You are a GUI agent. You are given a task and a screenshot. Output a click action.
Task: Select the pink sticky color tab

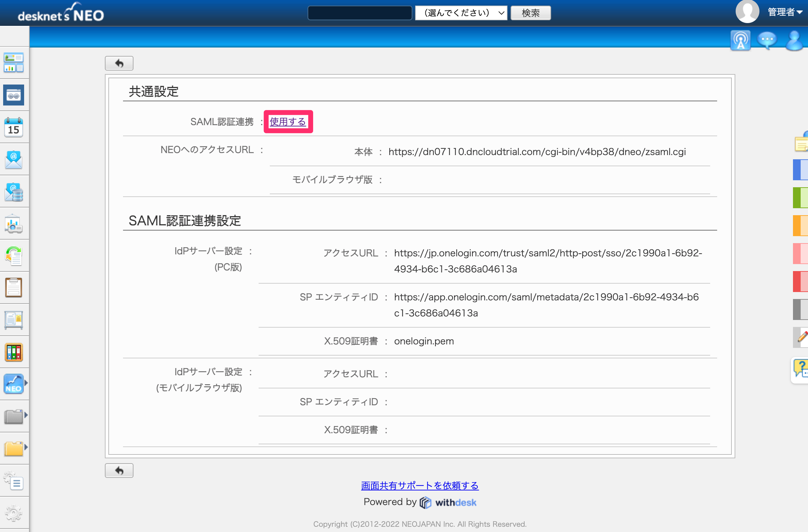[801, 254]
